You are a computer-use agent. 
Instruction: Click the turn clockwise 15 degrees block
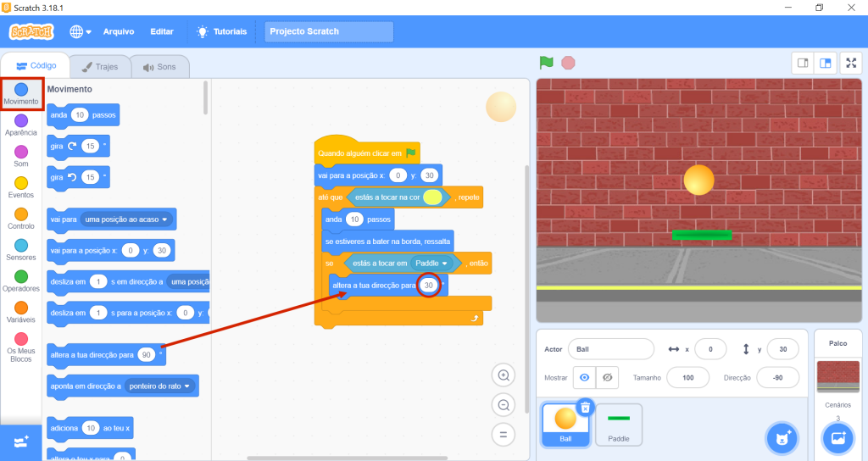pyautogui.click(x=78, y=146)
